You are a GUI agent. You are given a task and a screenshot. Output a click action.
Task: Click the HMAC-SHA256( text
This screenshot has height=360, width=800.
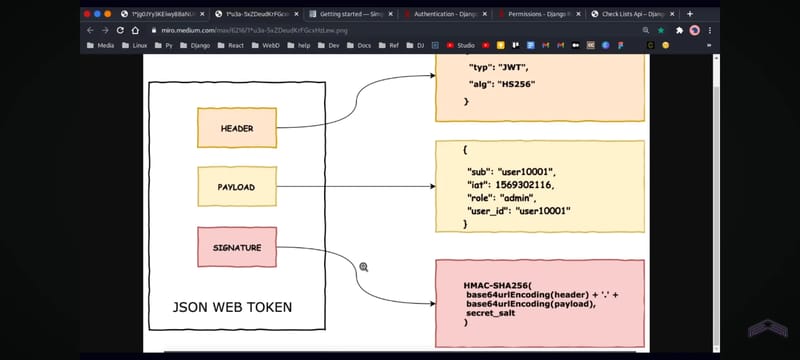pyautogui.click(x=497, y=286)
